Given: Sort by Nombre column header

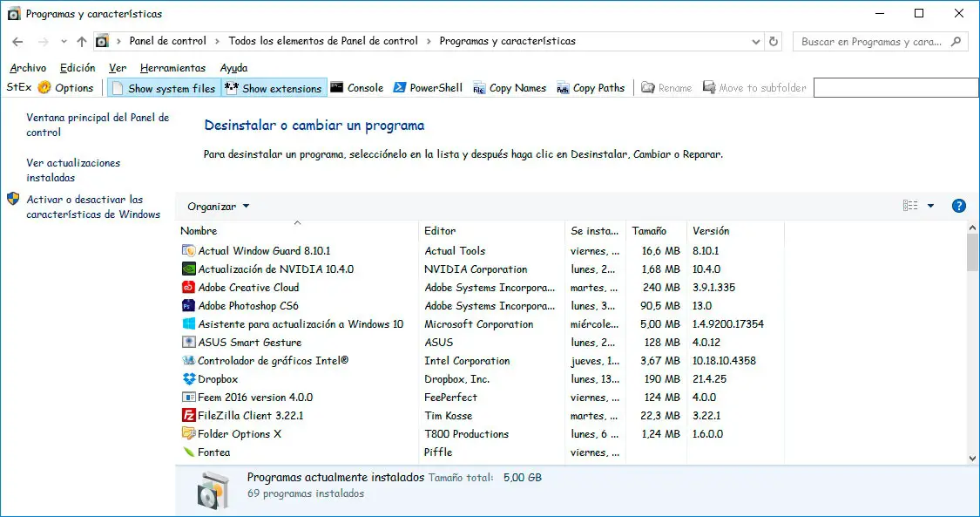Looking at the screenshot, I should click(x=298, y=231).
